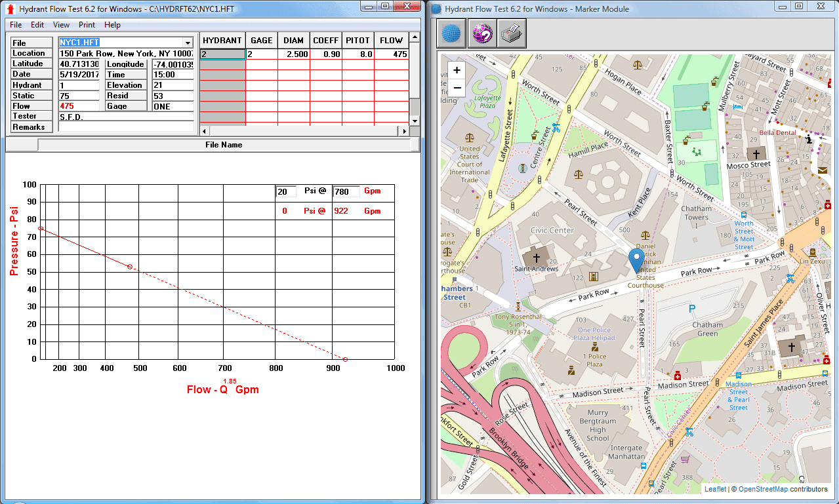Zoom in on the map

tap(457, 70)
